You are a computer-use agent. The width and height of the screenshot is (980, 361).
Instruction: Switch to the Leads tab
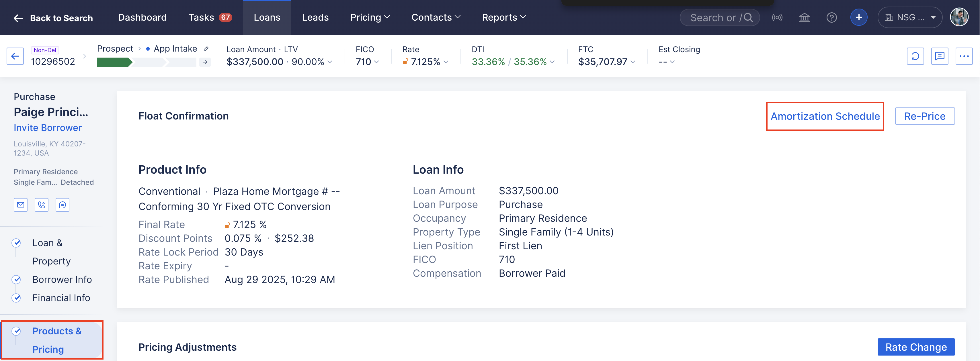315,17
